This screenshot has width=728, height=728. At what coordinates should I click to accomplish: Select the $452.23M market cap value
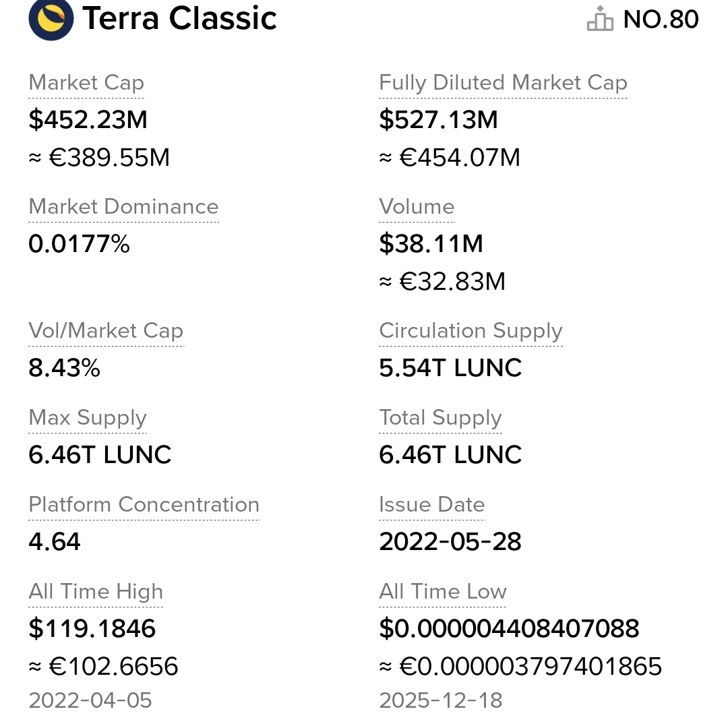point(88,120)
